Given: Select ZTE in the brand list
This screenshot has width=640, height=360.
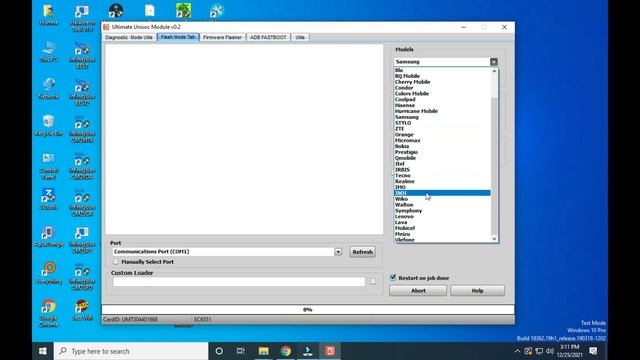Looking at the screenshot, I should (x=442, y=129).
